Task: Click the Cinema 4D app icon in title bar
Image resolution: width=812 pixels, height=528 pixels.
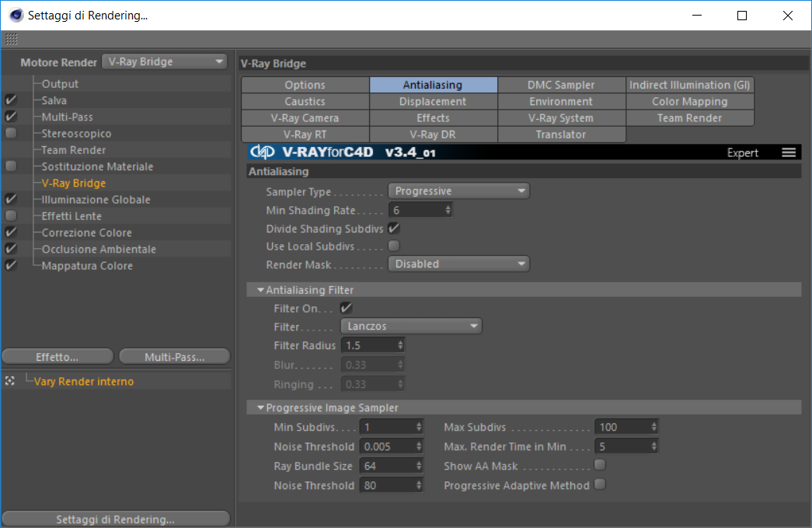Action: [16, 15]
